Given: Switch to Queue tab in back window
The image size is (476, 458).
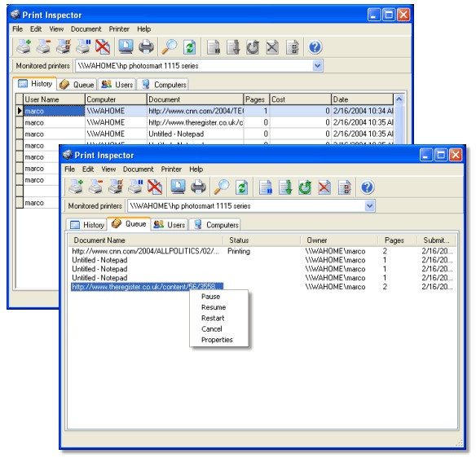Looking at the screenshot, I should coord(77,85).
